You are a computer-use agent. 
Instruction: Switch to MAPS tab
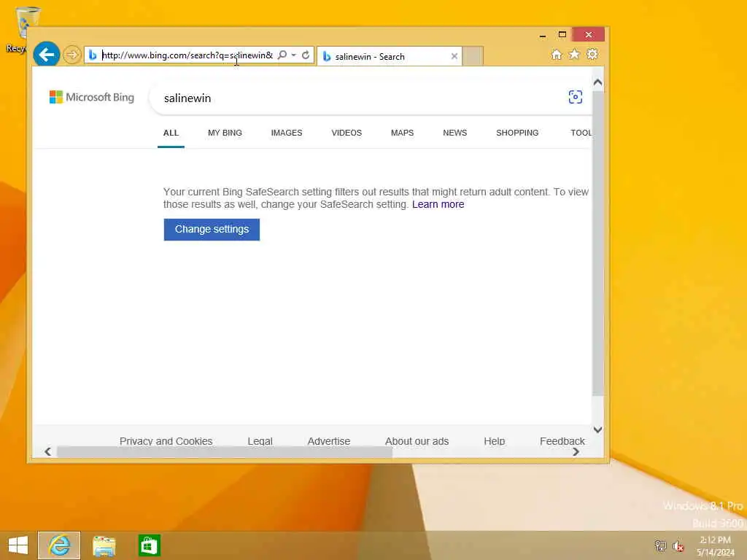402,133
